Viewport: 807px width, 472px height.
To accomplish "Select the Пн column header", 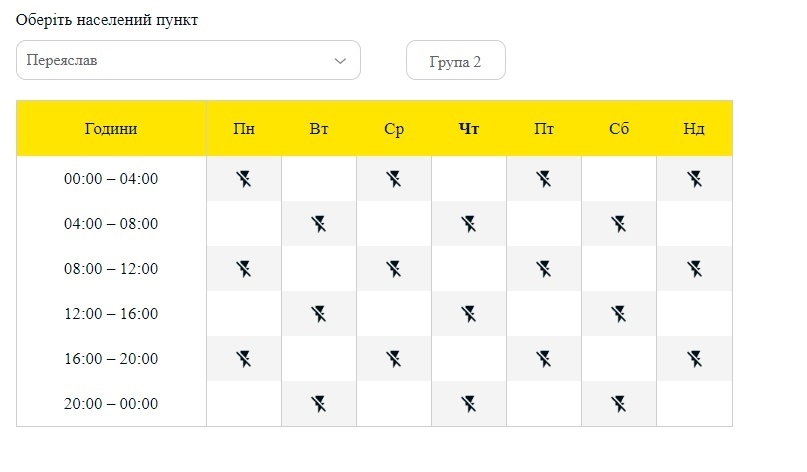I will click(x=244, y=128).
